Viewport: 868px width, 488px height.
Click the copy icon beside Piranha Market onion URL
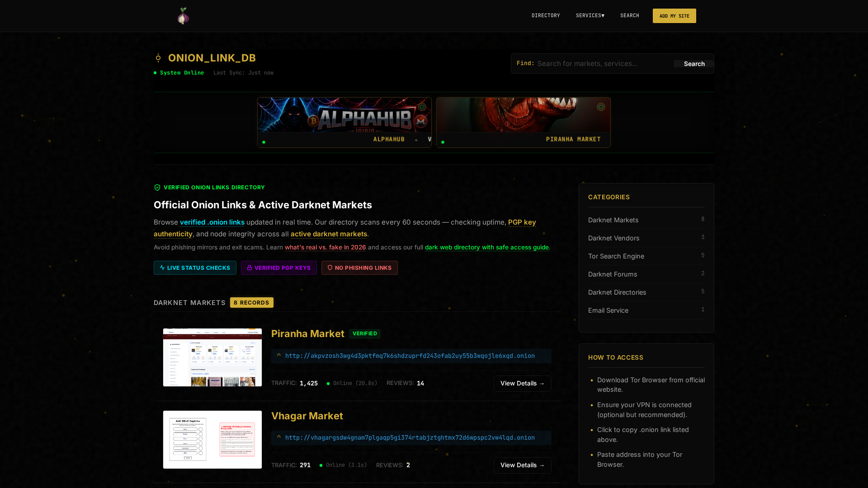click(x=279, y=356)
